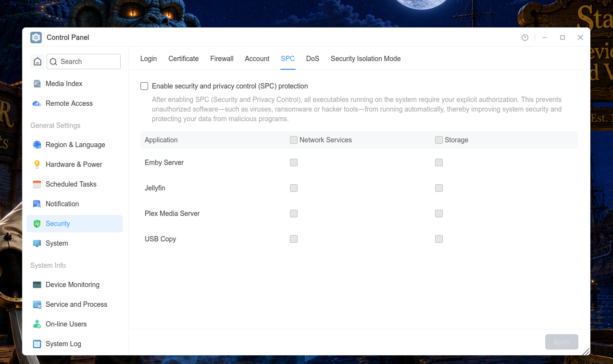The width and height of the screenshot is (613, 364).
Task: Open the Certificate tab
Action: click(184, 59)
